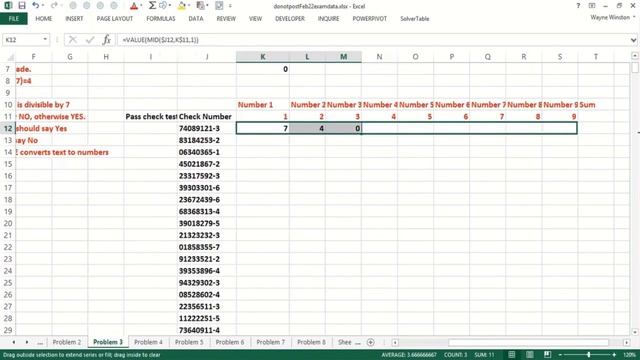
Task: Open the shapes dropdown arrow in toolbar
Action: 170,6
